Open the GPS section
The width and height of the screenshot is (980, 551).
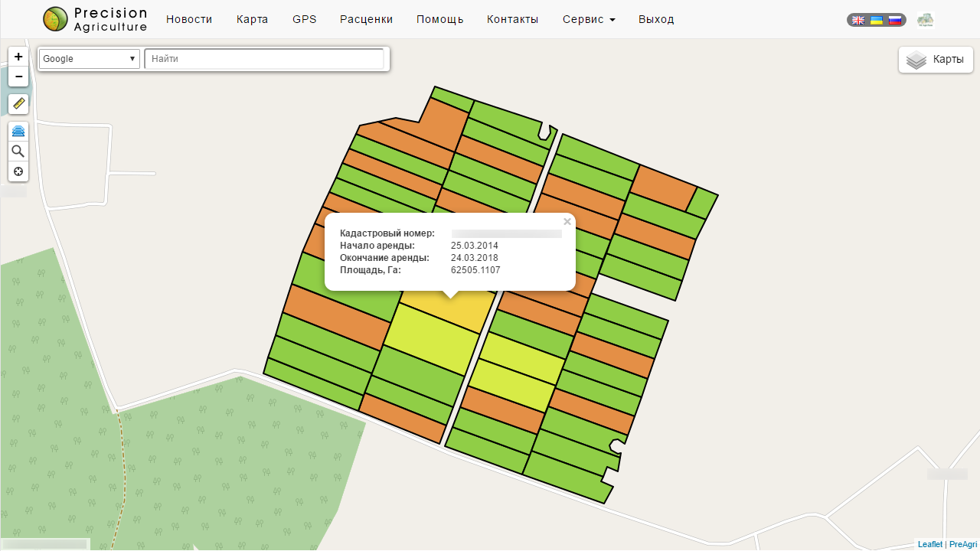tap(305, 19)
